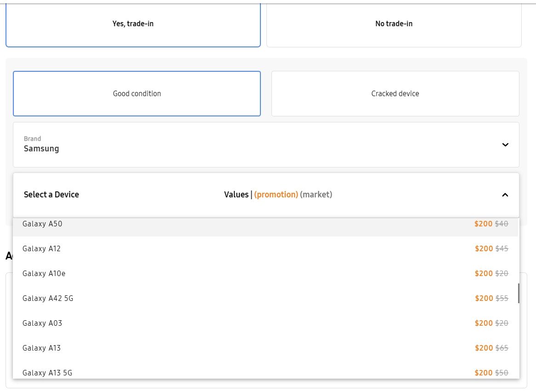Click the $65 market value of Galaxy A13
536x392 pixels.
pyautogui.click(x=502, y=348)
